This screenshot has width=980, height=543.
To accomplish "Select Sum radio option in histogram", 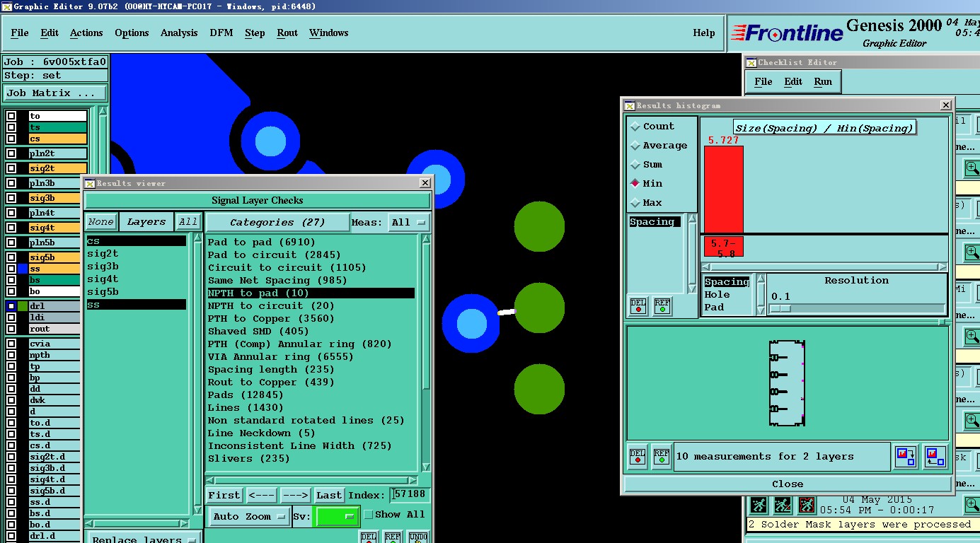I will pos(635,164).
